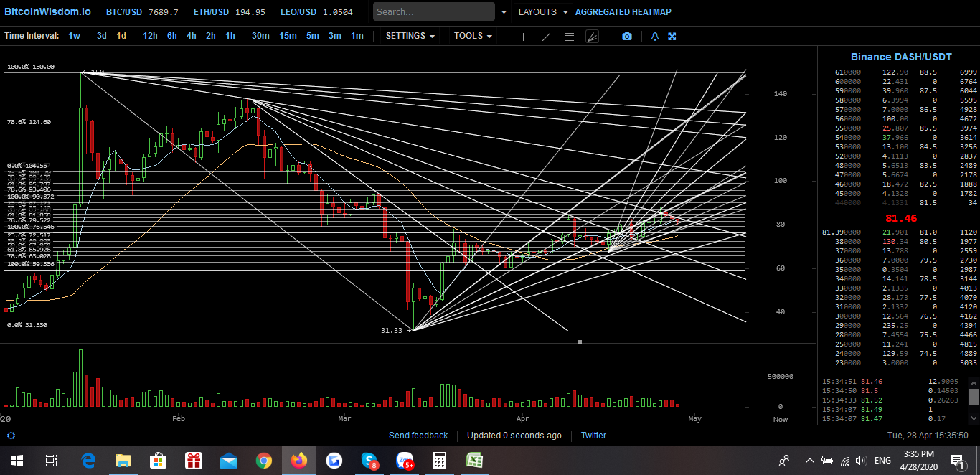980x475 pixels.
Task: Launch Microsoft Edge from the taskbar
Action: point(88,461)
